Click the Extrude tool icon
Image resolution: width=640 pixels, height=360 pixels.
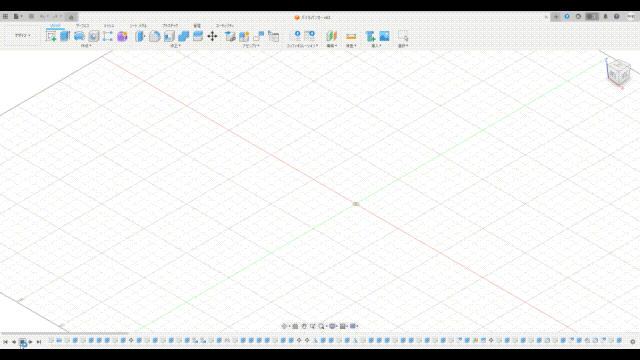pyautogui.click(x=65, y=36)
